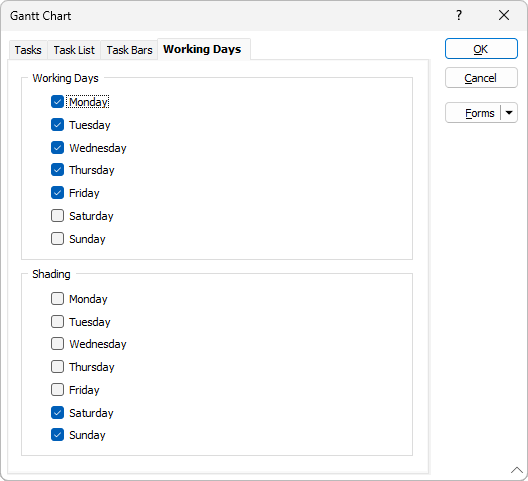Open the Forms dropdown arrow
The height and width of the screenshot is (481, 528).
point(509,113)
